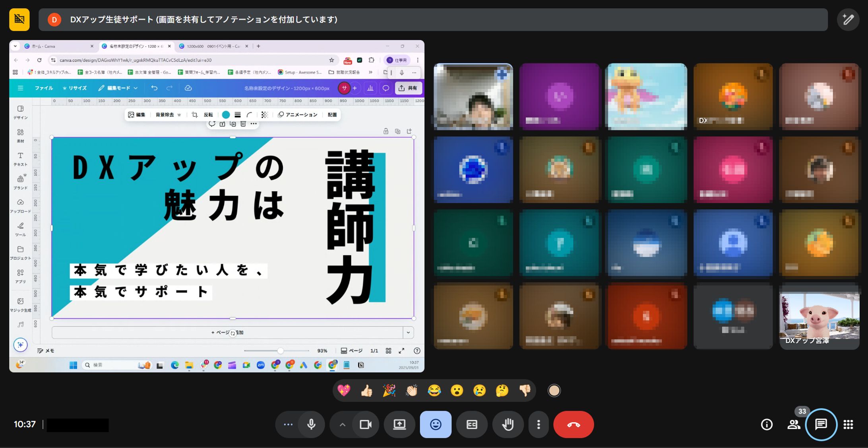Click the 配置 position button
The image size is (868, 448).
click(332, 115)
